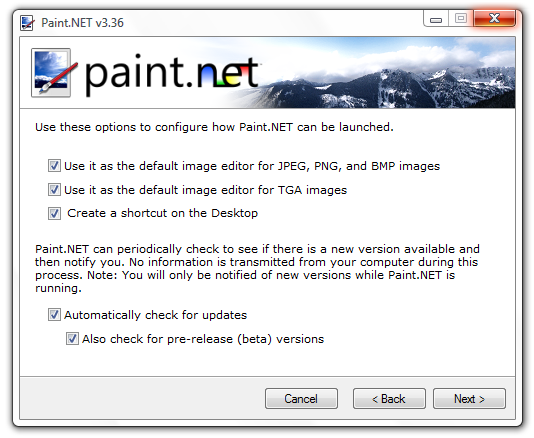
Task: Toggle the default editor for TGA images checkbox
Action: pos(54,190)
